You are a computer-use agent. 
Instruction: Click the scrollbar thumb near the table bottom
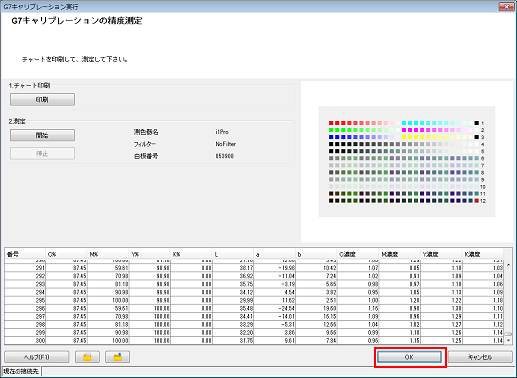tap(508, 334)
